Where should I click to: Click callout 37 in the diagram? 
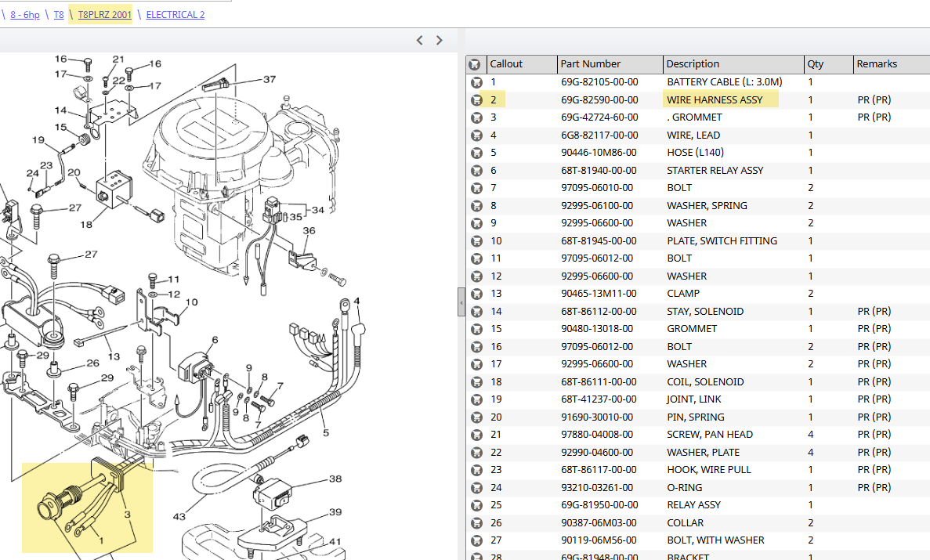[x=270, y=79]
